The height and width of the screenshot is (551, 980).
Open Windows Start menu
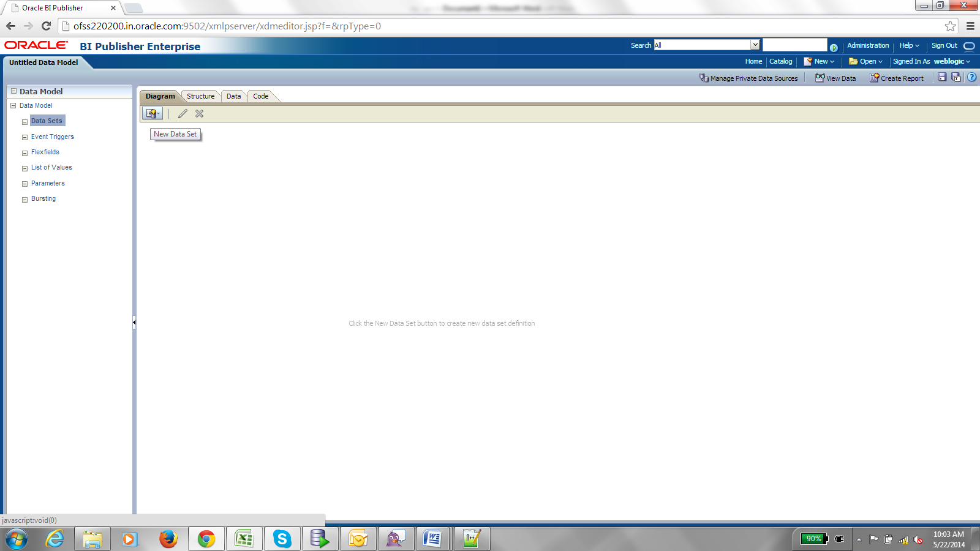pos(17,539)
